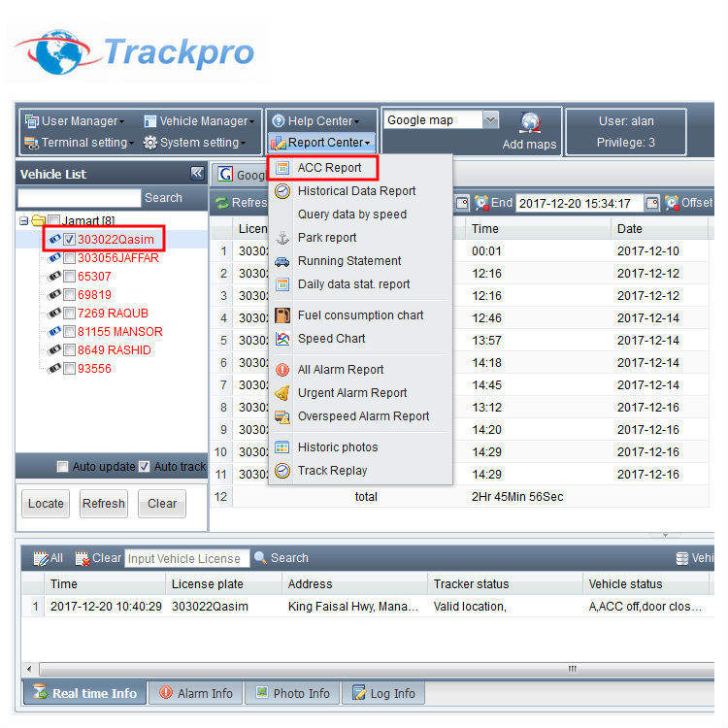This screenshot has height=728, width=728.
Task: Click the Clear icon in info toolbar
Action: click(x=83, y=558)
